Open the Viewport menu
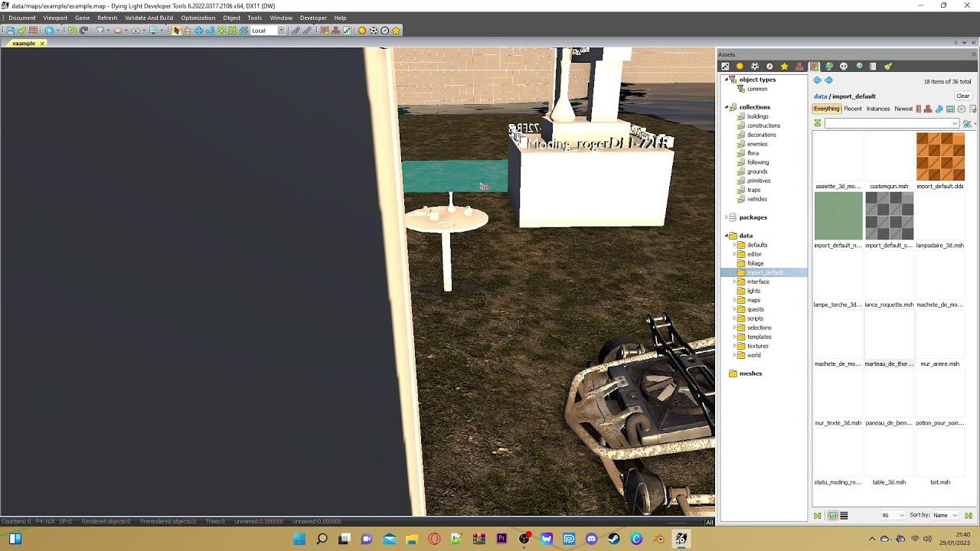The height and width of the screenshot is (551, 980). (x=55, y=18)
